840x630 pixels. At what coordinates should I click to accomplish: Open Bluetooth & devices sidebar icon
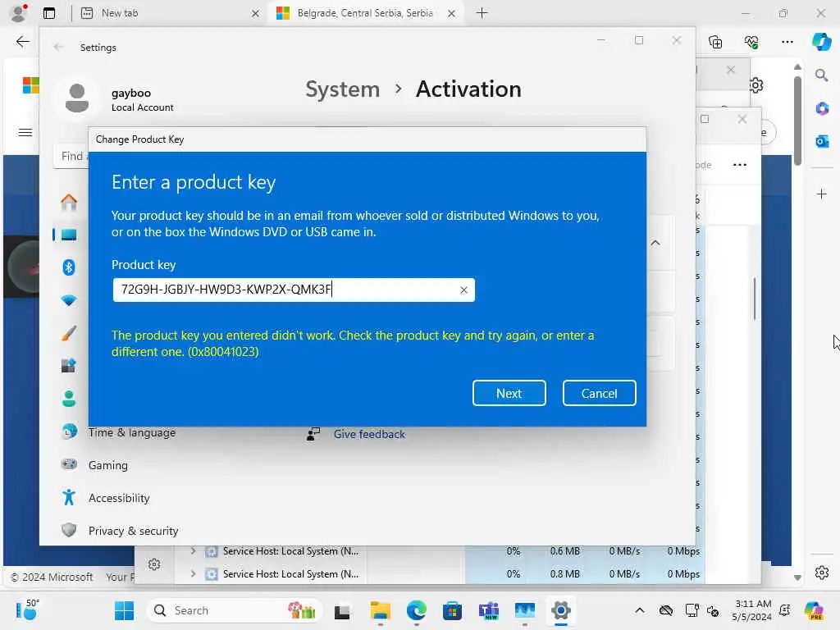[x=69, y=267]
